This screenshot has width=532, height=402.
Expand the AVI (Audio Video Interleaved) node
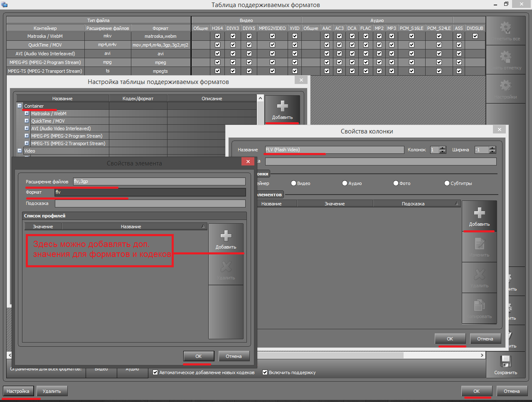[27, 128]
